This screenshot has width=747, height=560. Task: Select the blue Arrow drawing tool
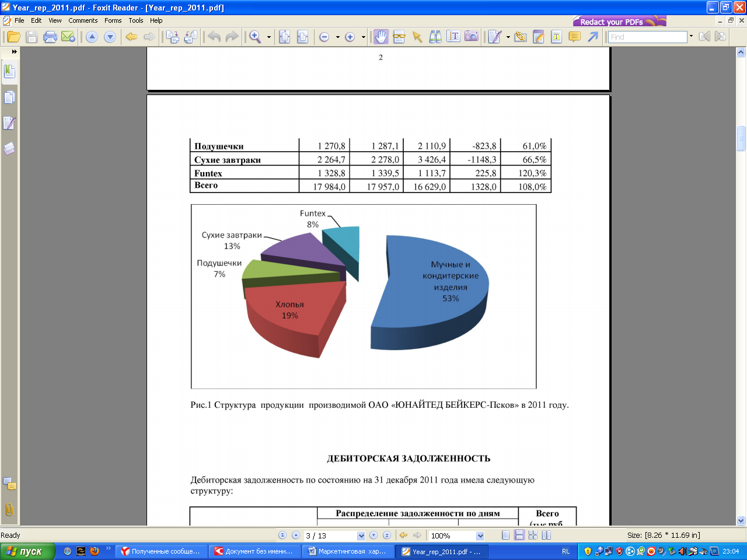pos(593,37)
